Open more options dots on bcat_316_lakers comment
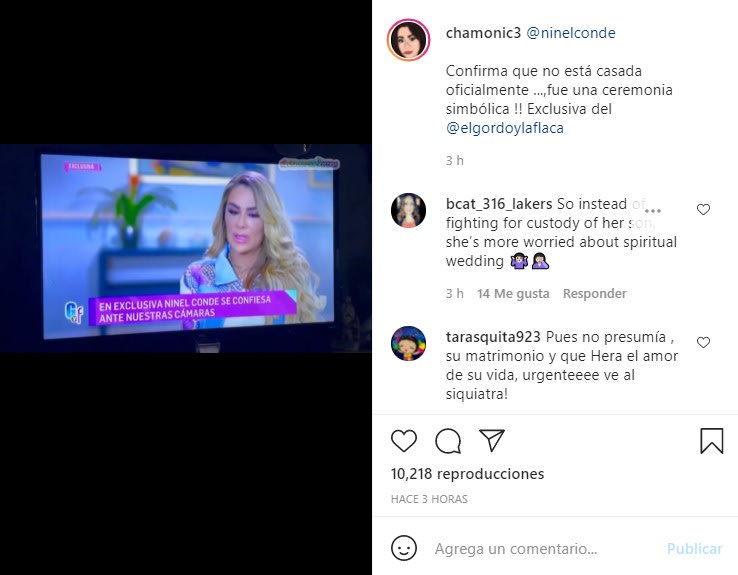The image size is (738, 575). coord(653,210)
